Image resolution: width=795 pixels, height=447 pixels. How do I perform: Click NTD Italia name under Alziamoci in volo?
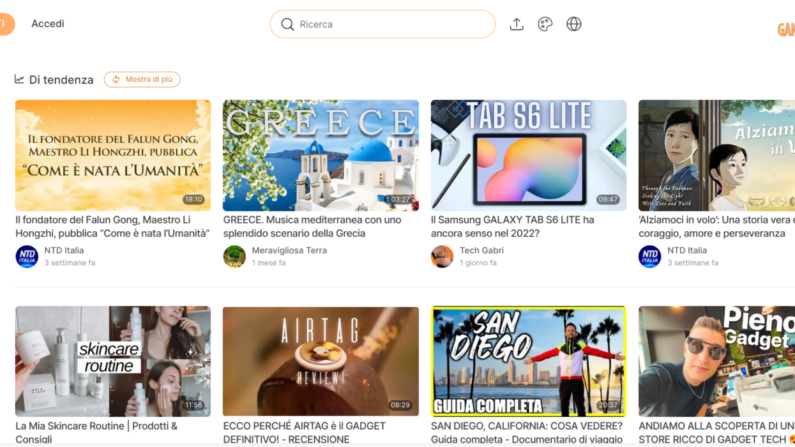[687, 250]
